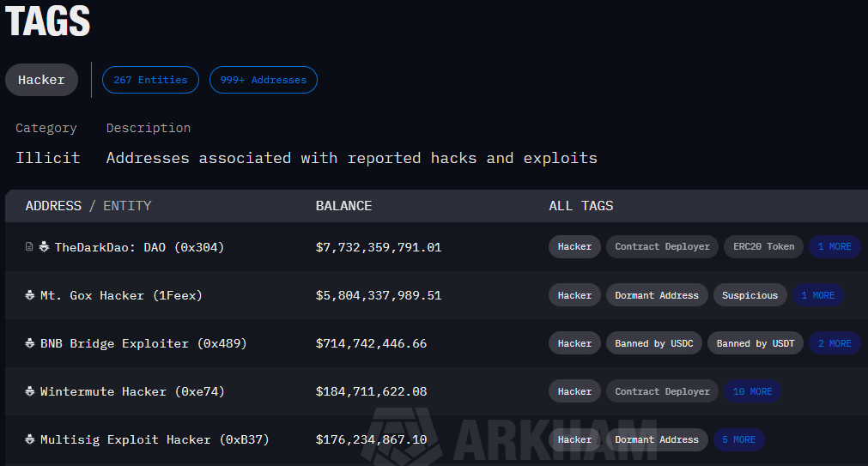868x466 pixels.
Task: Click Hacker tag in Multisig Exploit row
Action: click(x=574, y=439)
